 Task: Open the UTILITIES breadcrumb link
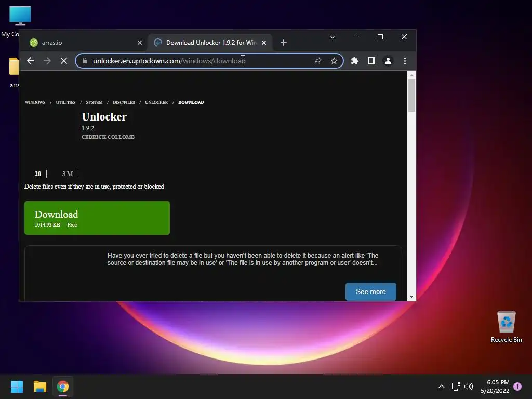(x=65, y=102)
